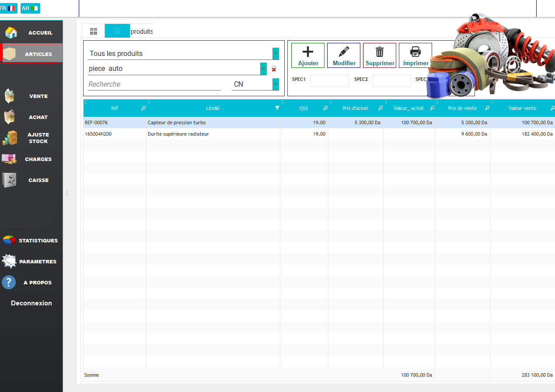
Task: Switch language to Arabic (AR)
Action: [x=30, y=8]
